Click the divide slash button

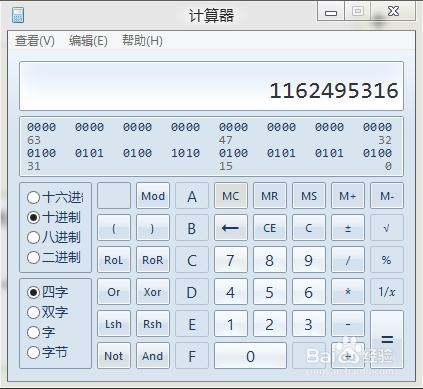tap(348, 260)
